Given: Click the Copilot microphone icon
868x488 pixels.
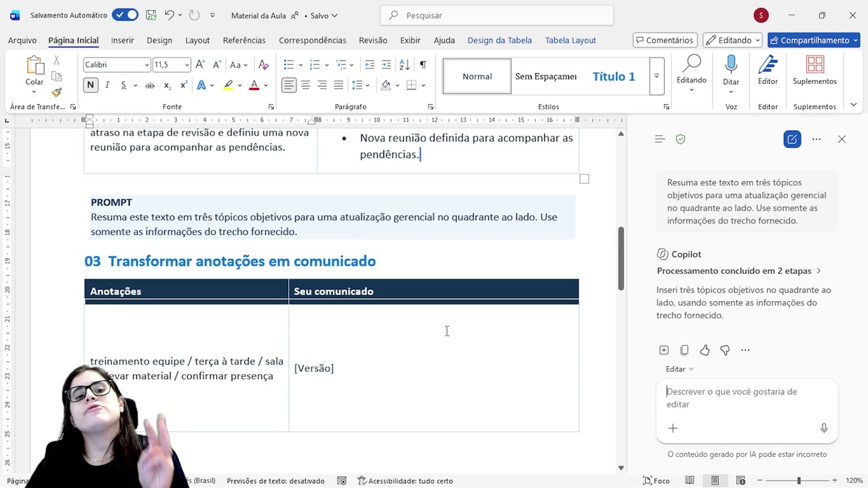Looking at the screenshot, I should (x=824, y=428).
